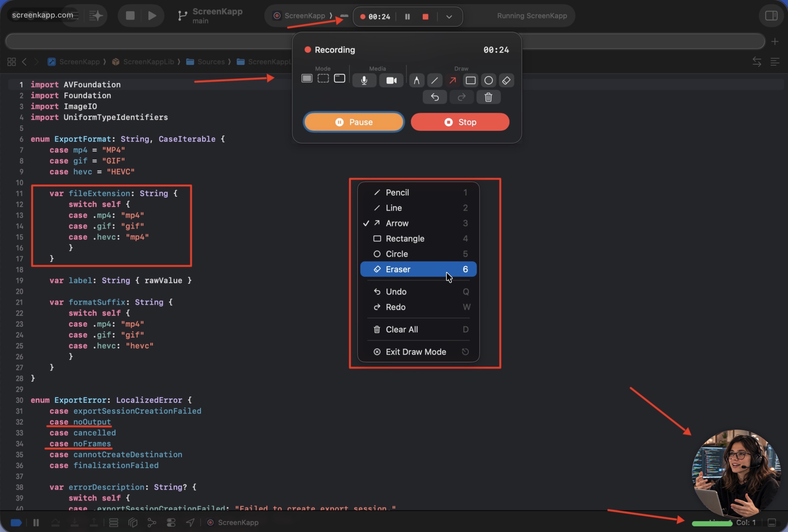Select the circle draw tool icon
The height and width of the screenshot is (532, 788).
coord(488,80)
